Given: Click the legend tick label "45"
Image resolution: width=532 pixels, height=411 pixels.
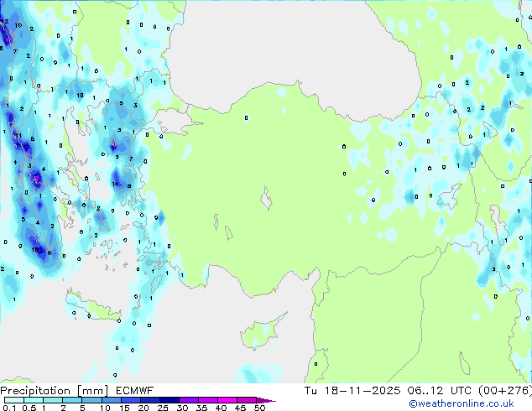Looking at the screenshot, I should [x=240, y=408].
